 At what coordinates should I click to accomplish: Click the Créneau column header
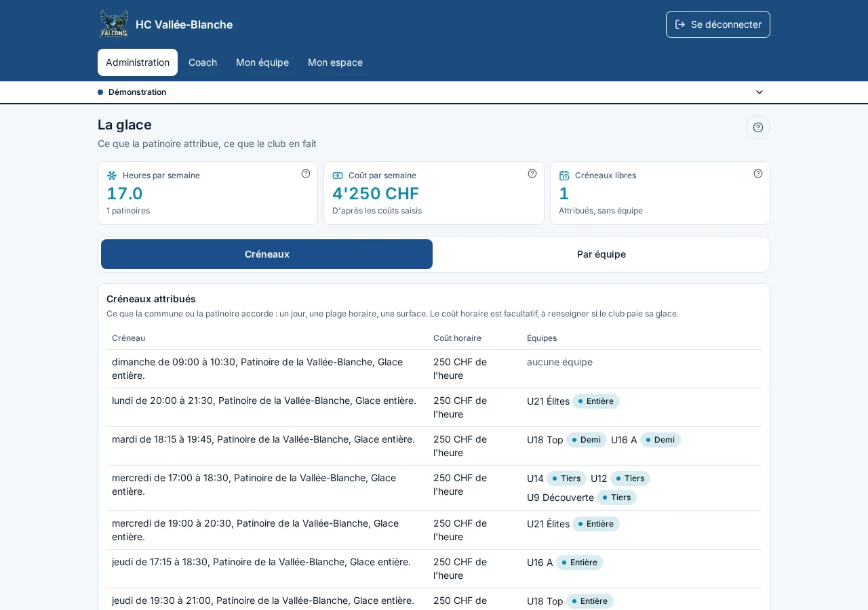128,338
